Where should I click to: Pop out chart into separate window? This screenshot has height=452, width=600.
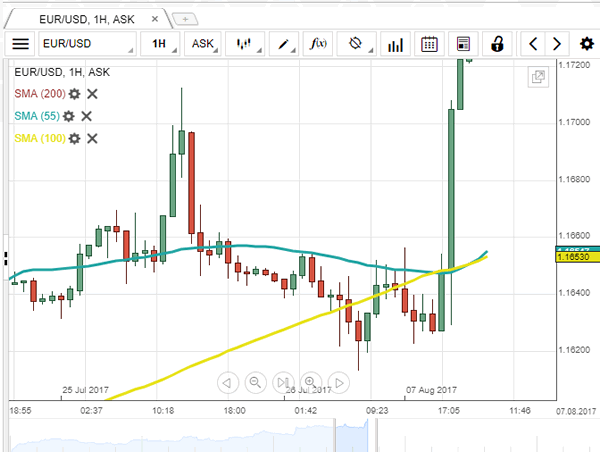click(538, 77)
